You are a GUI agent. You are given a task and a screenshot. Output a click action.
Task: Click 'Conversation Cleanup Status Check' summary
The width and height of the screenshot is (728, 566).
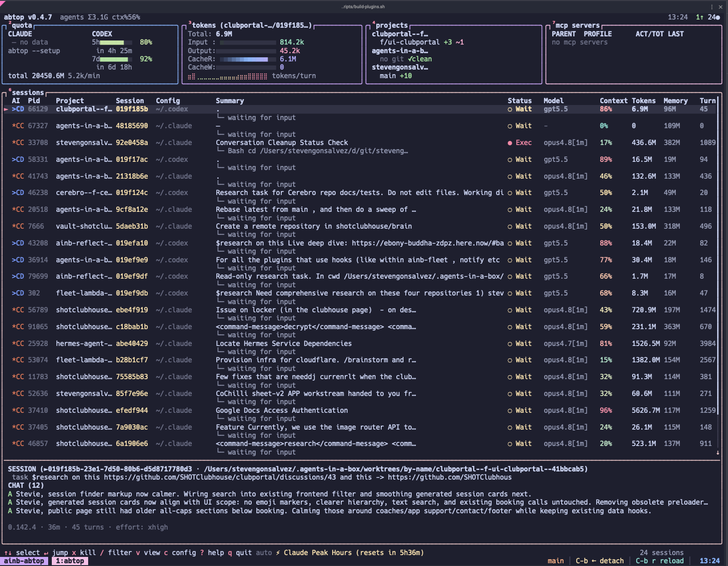click(282, 143)
